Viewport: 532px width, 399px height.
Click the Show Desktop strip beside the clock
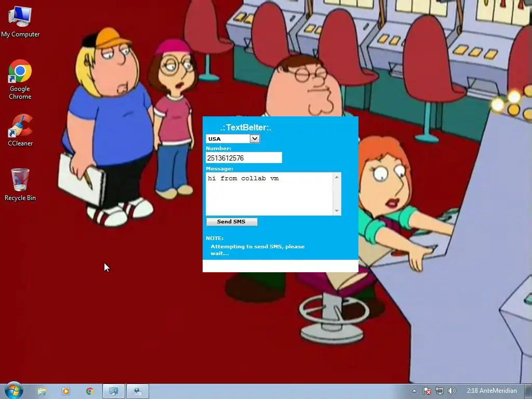(x=528, y=391)
